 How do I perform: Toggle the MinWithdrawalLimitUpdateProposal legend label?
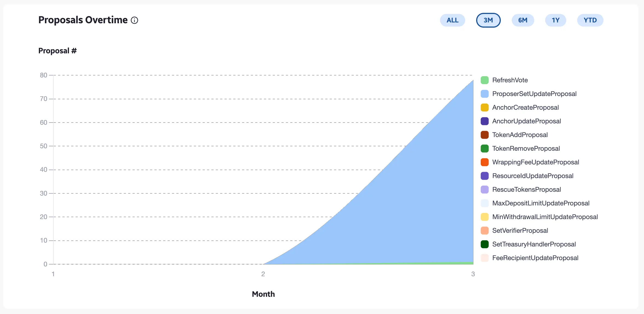(545, 217)
